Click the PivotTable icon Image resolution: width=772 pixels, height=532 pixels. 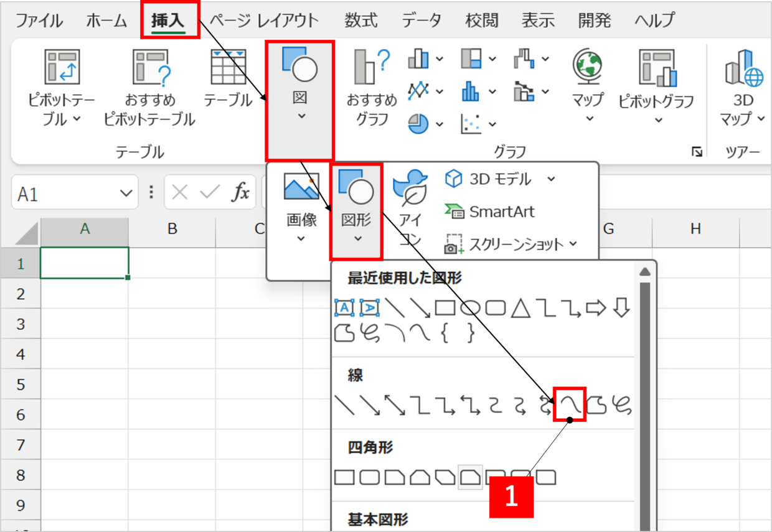tap(62, 67)
